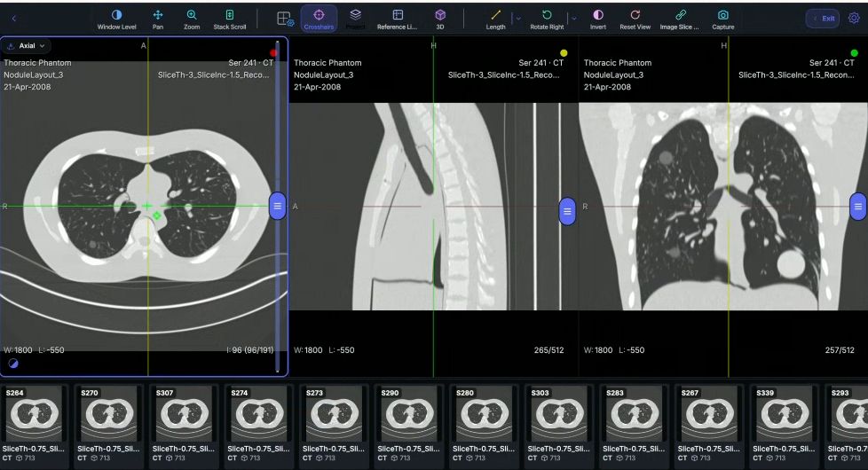
Task: Open the settings gear icon
Action: click(x=854, y=19)
